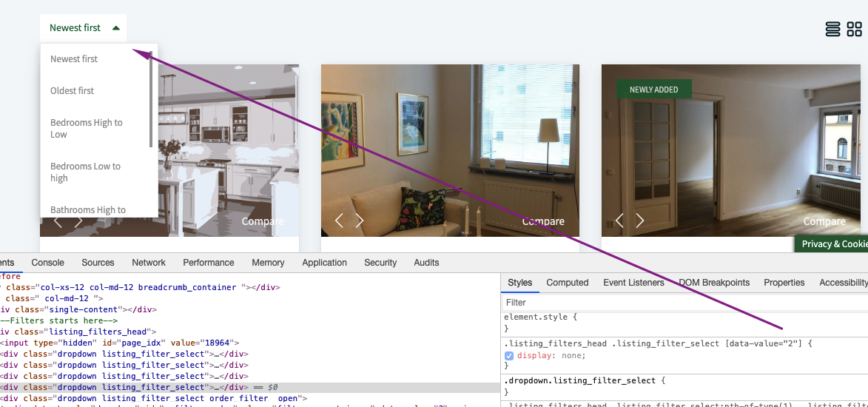Uncheck the display: none CSS property
This screenshot has height=407, width=868.
coord(509,355)
